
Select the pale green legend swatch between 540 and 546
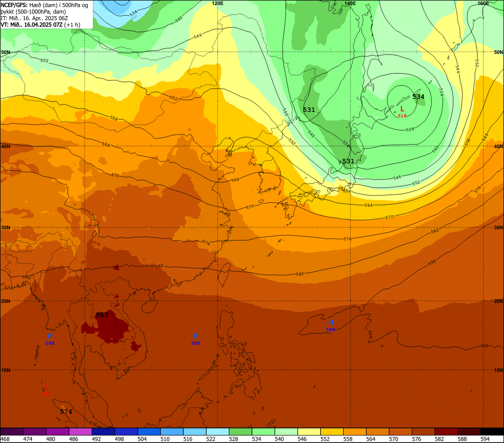coord(286,431)
